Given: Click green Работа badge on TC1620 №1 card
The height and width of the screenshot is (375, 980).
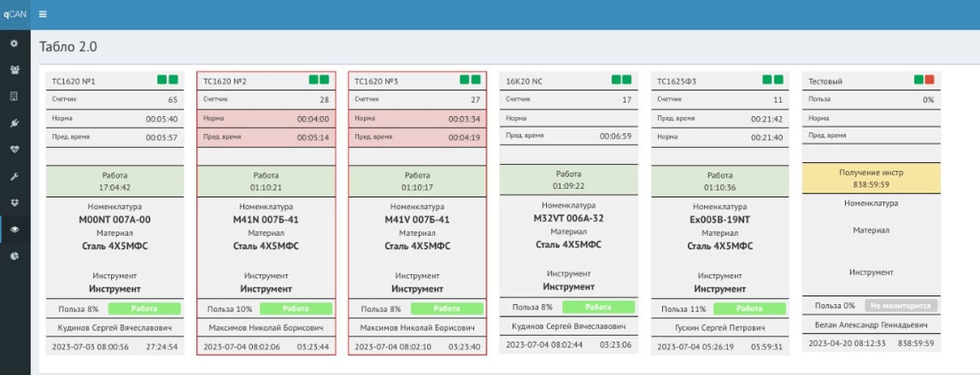Looking at the screenshot, I should point(145,309).
